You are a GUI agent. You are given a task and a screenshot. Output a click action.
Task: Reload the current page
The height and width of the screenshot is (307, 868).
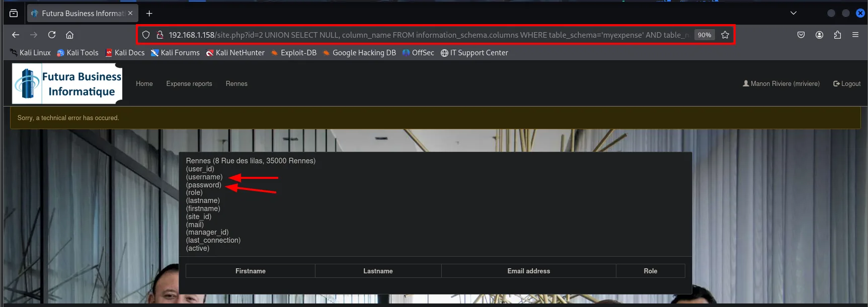pos(52,35)
